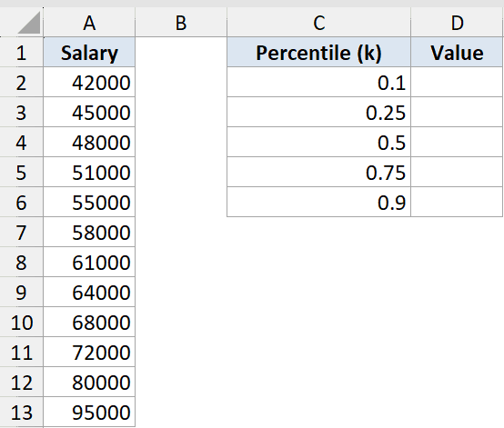The image size is (504, 428).
Task: Select row 8 header
Action: pos(21,262)
